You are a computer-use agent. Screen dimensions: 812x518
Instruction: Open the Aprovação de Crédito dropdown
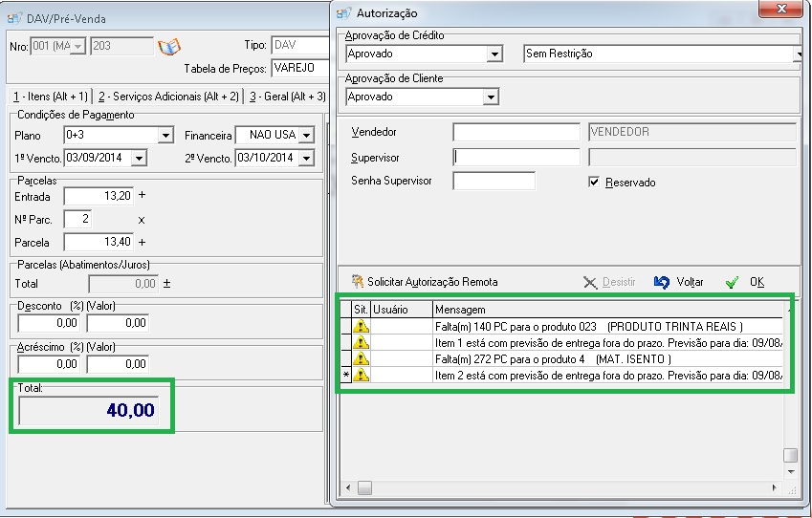[x=494, y=54]
